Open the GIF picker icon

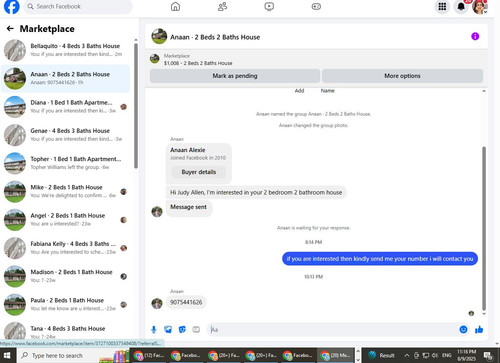click(196, 330)
